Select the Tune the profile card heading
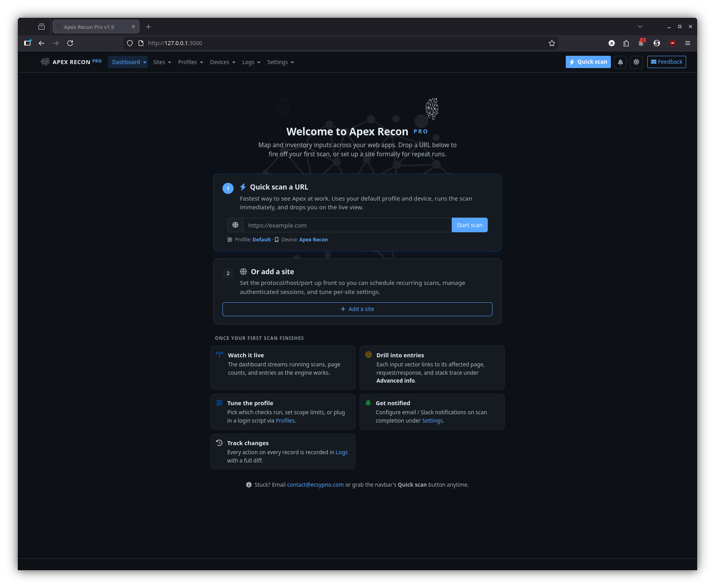 pos(250,403)
